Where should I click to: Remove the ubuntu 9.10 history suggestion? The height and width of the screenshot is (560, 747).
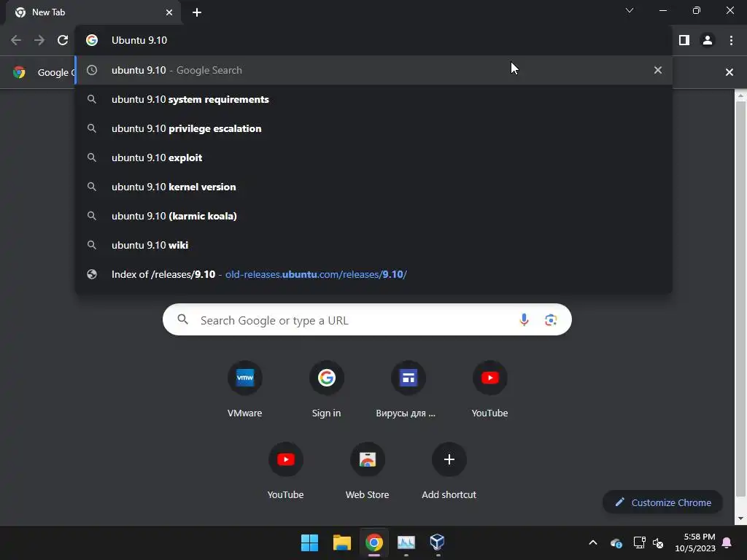point(658,70)
